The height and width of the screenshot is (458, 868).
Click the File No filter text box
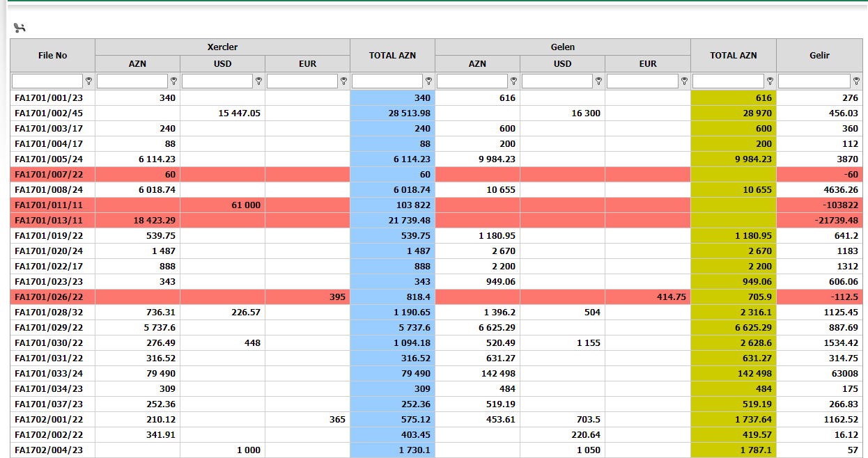point(47,81)
